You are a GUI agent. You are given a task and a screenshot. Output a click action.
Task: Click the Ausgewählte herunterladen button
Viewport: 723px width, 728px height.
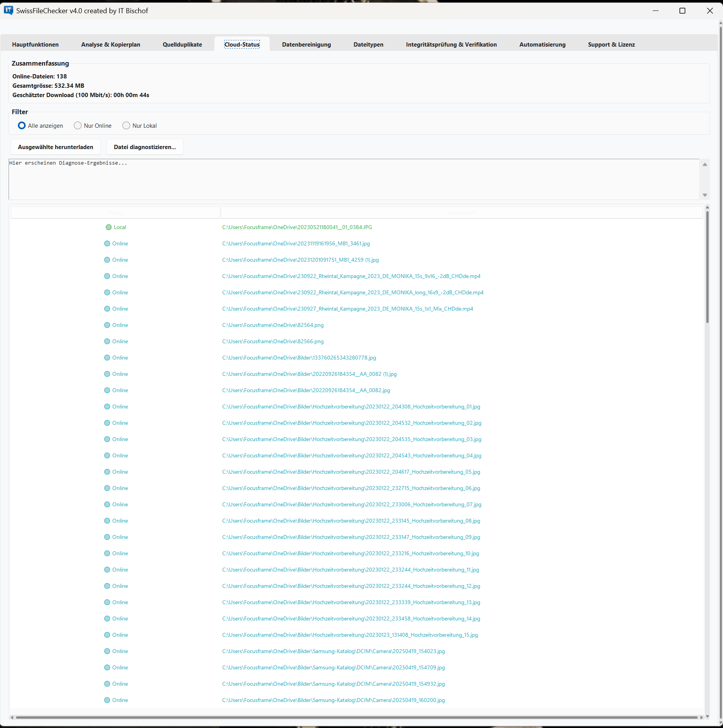(55, 147)
